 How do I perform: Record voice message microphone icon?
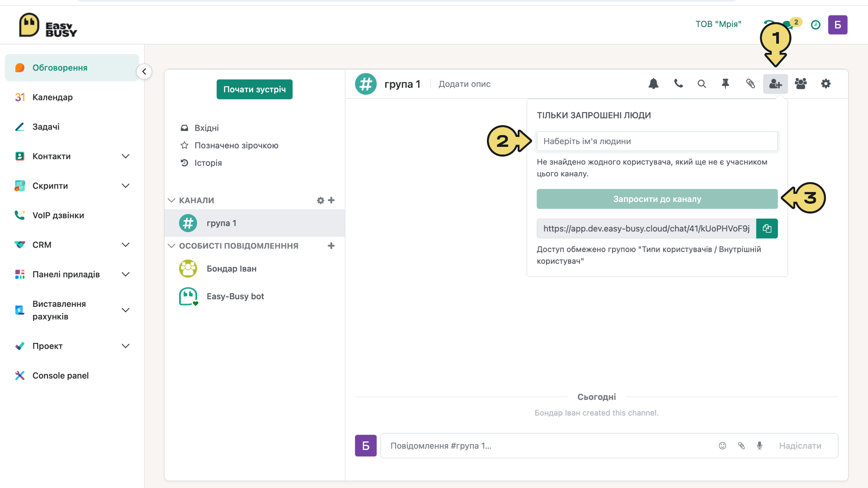tap(759, 446)
